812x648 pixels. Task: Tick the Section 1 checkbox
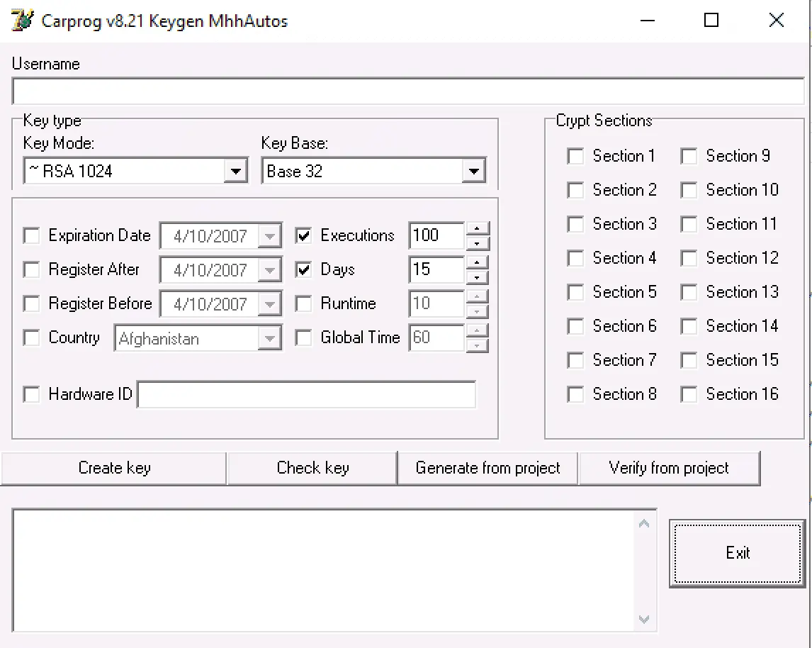pyautogui.click(x=576, y=157)
